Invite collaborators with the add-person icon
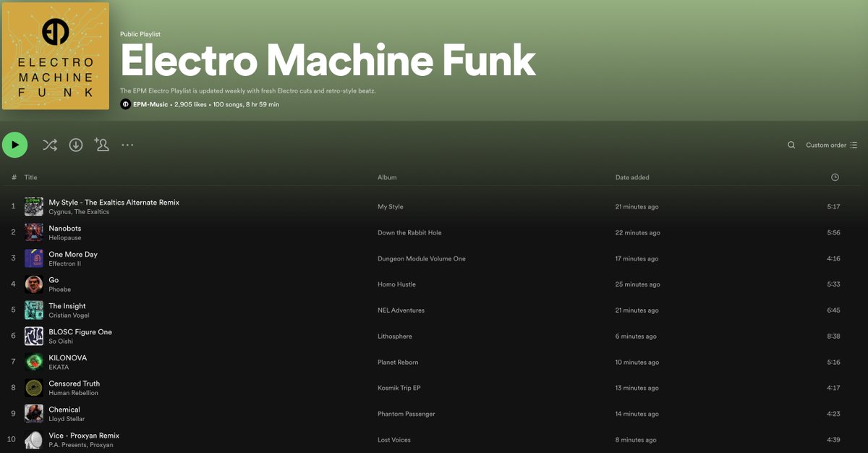 pyautogui.click(x=101, y=145)
